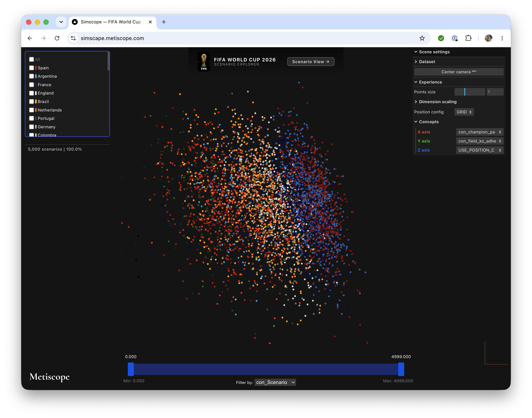Open Scenario View button
Screen dimensions: 532x418
pos(311,62)
